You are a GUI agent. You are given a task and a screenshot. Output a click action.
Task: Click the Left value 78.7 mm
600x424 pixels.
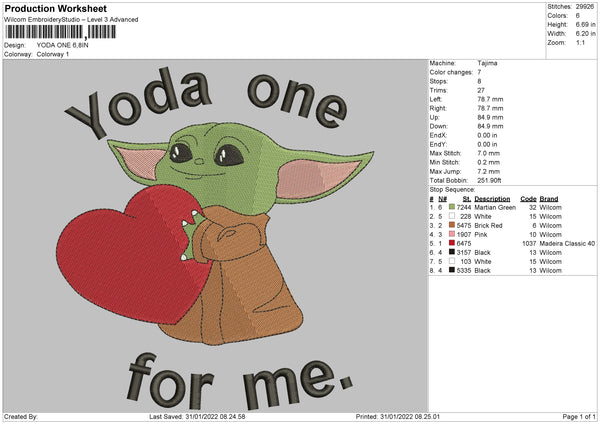(490, 99)
